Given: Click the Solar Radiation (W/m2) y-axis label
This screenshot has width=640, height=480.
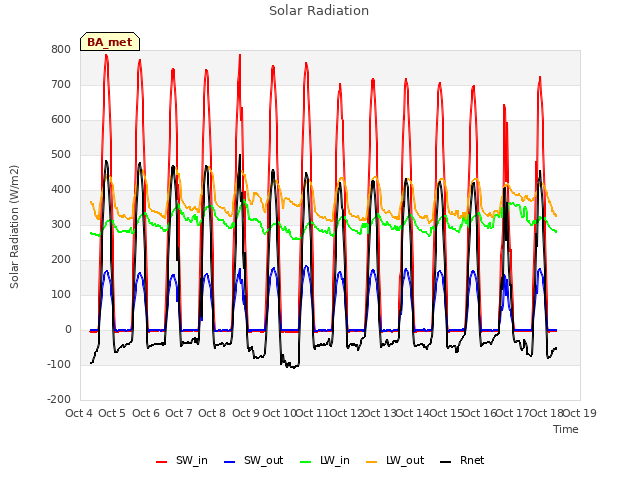Looking at the screenshot, I should click(x=14, y=227).
